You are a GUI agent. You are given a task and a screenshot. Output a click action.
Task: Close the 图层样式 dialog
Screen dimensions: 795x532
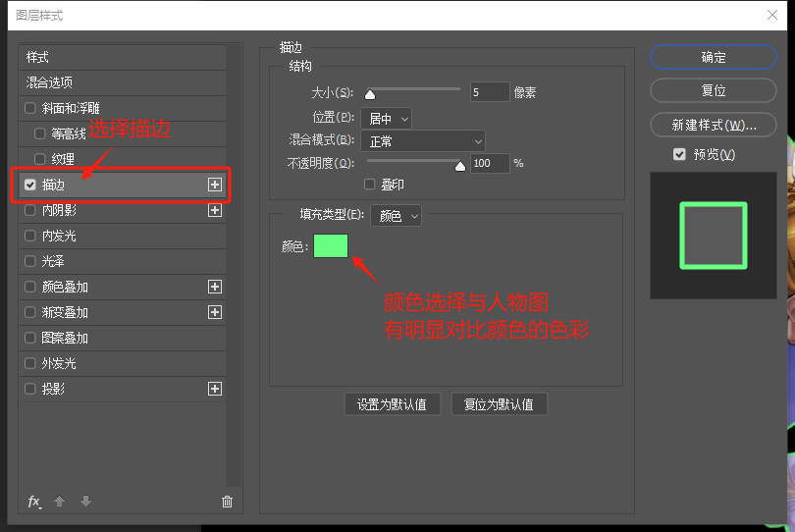coord(772,15)
